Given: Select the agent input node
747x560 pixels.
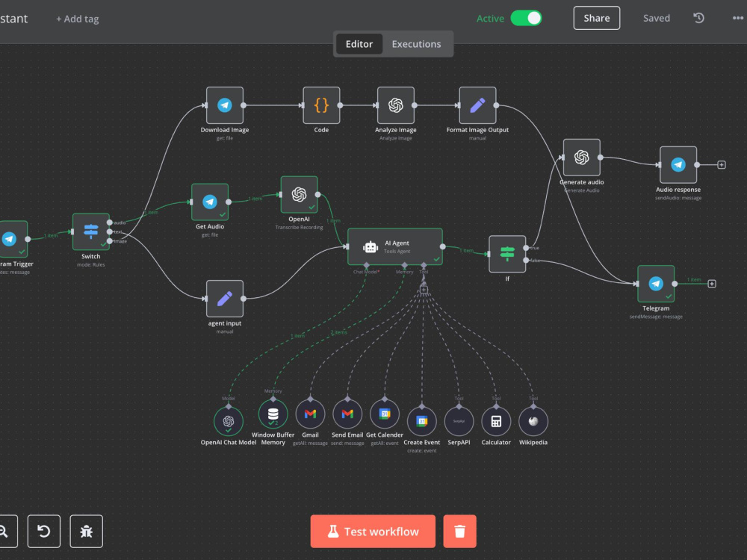Looking at the screenshot, I should click(x=224, y=299).
